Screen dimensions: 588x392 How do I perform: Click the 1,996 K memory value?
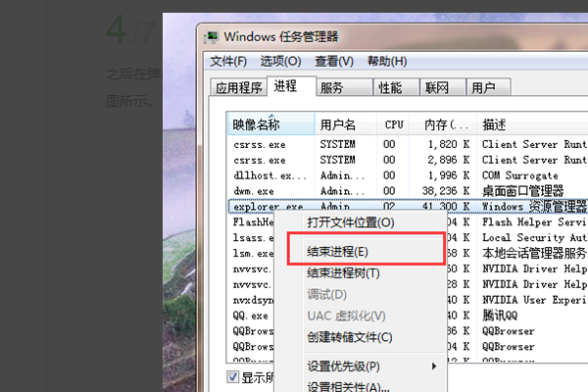[449, 175]
